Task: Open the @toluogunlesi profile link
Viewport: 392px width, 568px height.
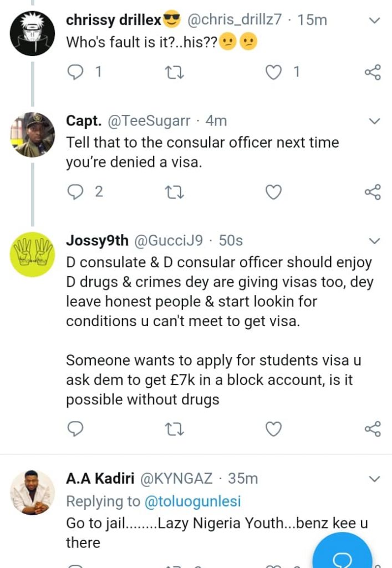Action: [192, 501]
